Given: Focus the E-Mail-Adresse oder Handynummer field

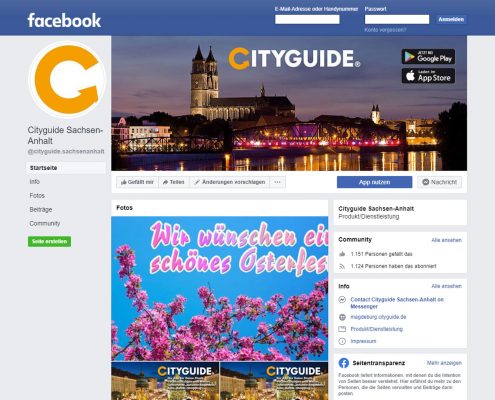Looking at the screenshot, I should [307, 20].
